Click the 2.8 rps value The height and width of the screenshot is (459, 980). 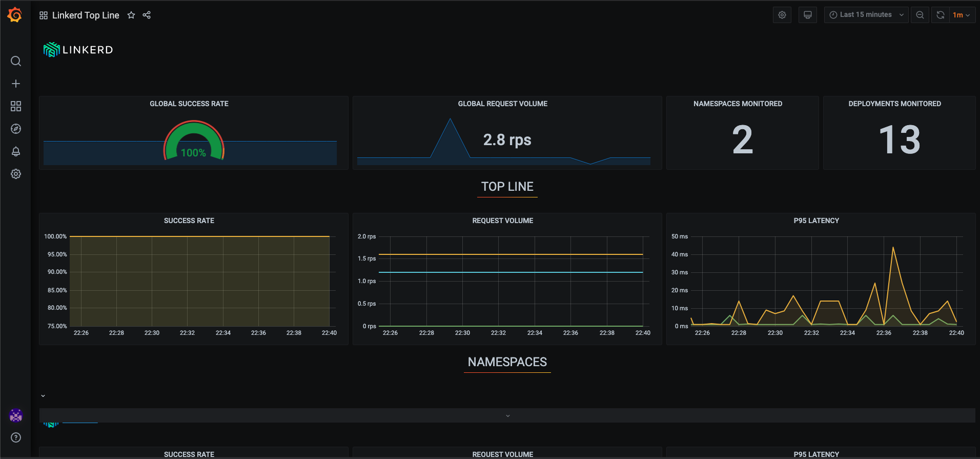coord(507,139)
